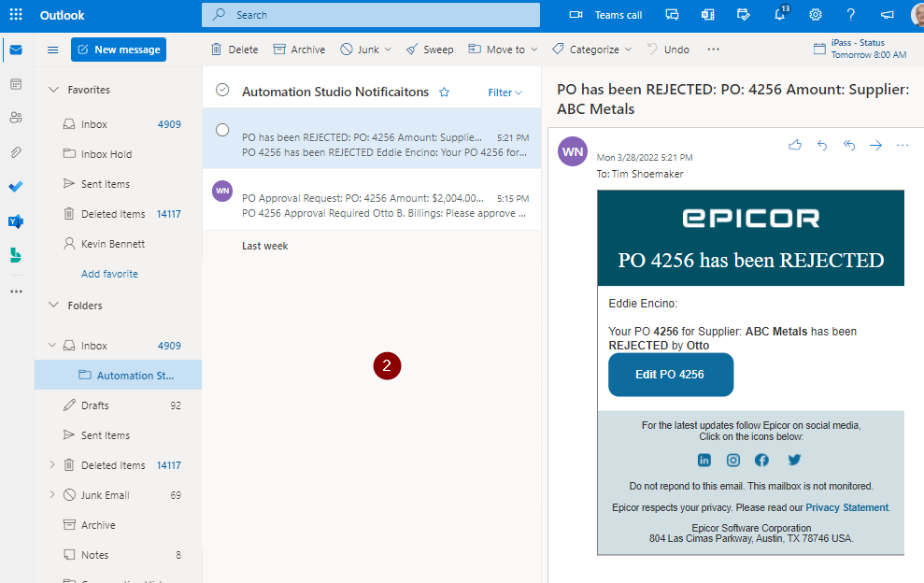
Task: Open the Categorize dropdown
Action: (591, 50)
